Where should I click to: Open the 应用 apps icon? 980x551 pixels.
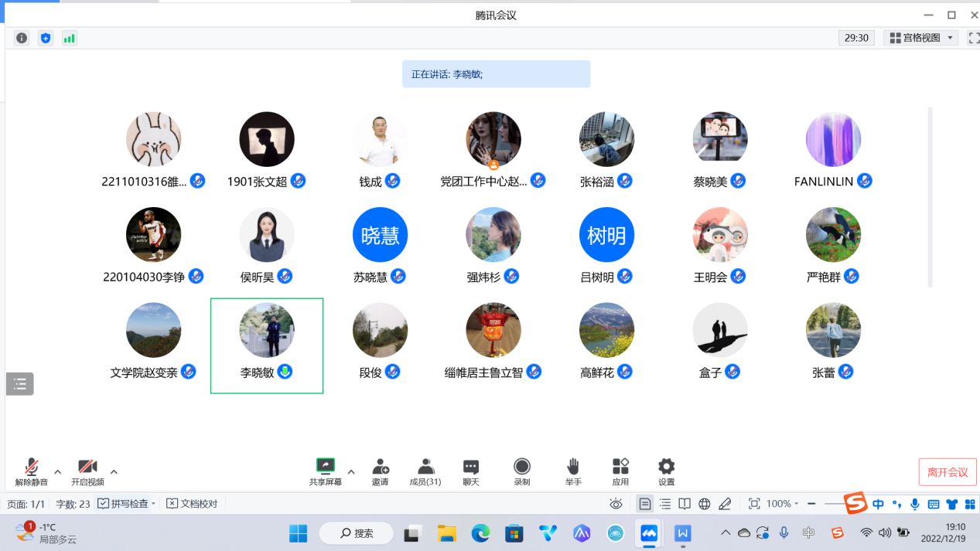pyautogui.click(x=620, y=471)
